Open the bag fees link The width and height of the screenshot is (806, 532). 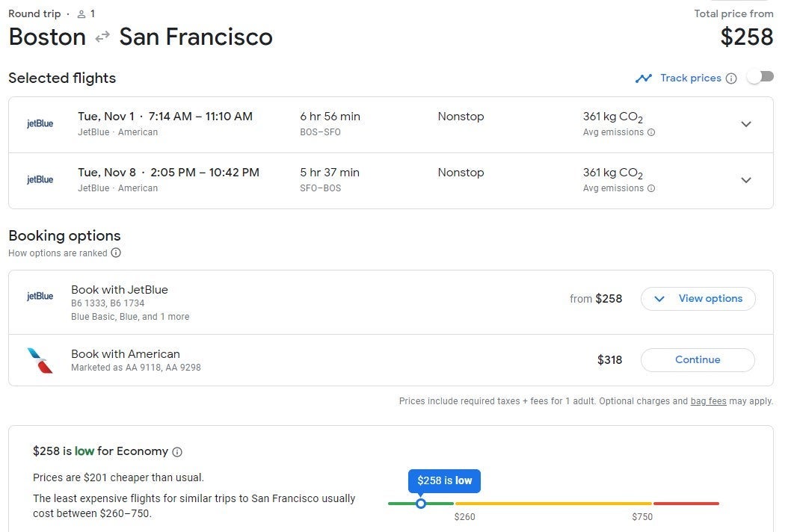pyautogui.click(x=708, y=401)
